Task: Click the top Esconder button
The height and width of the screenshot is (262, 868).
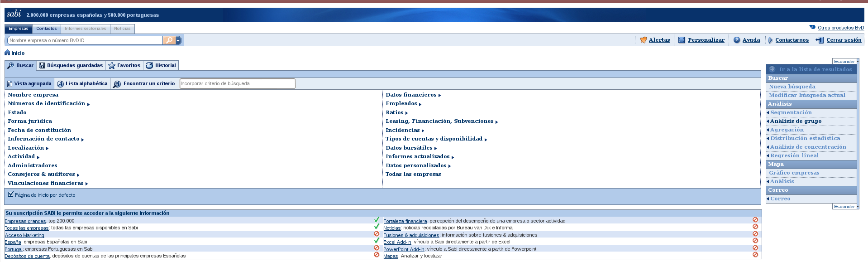Action: click(x=844, y=61)
